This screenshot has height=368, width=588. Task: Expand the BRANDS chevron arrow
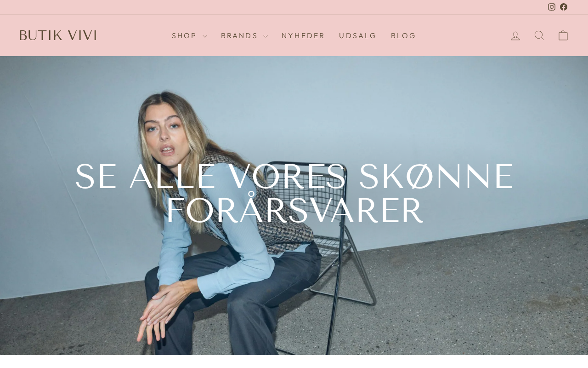point(265,36)
